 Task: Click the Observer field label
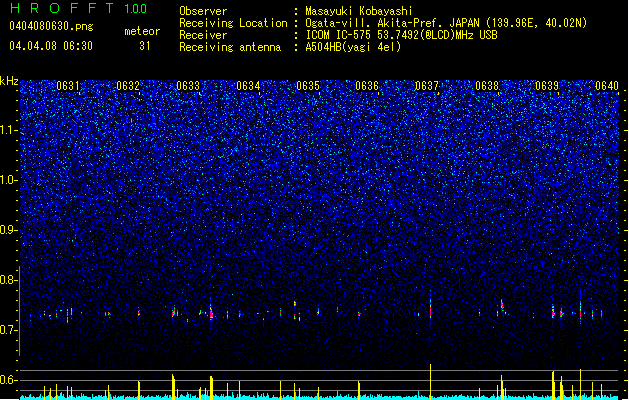tap(203, 11)
